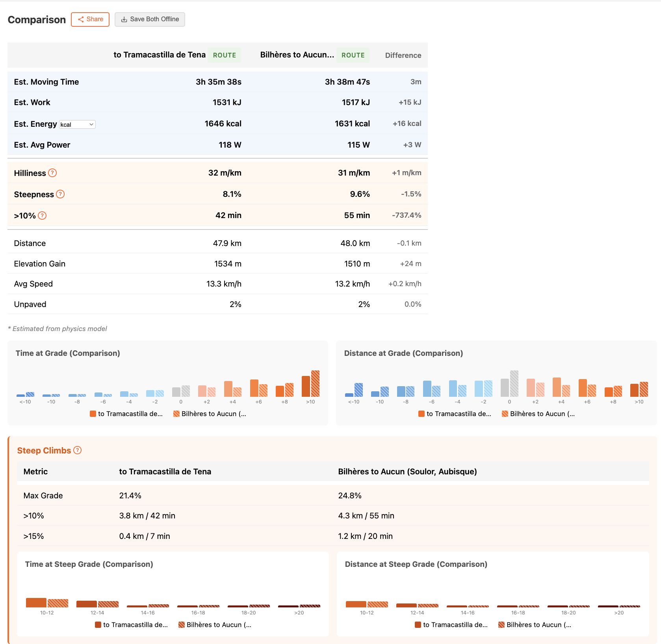661x644 pixels.
Task: Click the 10-12 bar in Time at Steep Grade
Action: (x=36, y=603)
